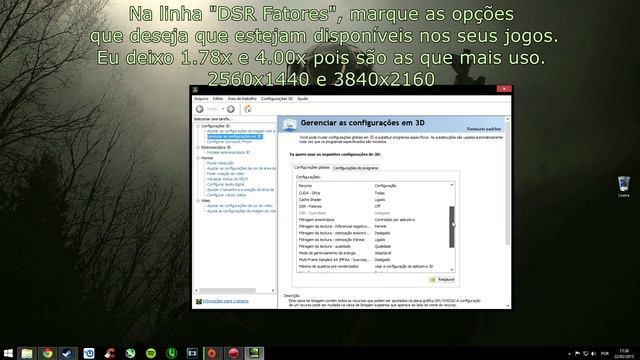Click the Restaurar button below the list
The image size is (640, 360).
442,280
